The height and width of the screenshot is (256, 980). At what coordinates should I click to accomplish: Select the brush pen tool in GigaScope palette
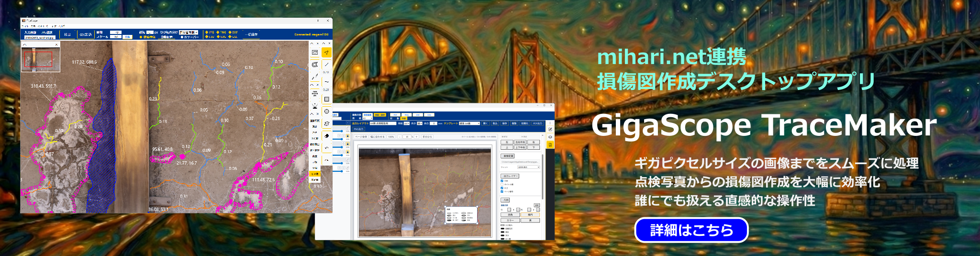point(315,77)
